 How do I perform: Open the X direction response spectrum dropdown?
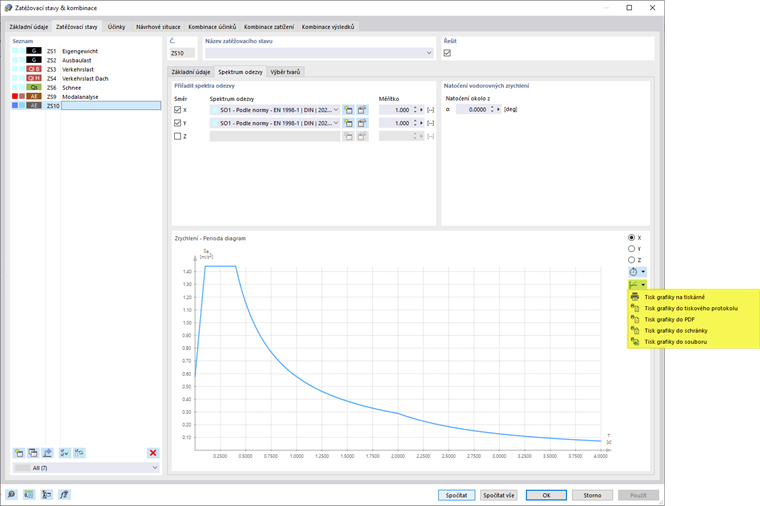tap(335, 110)
